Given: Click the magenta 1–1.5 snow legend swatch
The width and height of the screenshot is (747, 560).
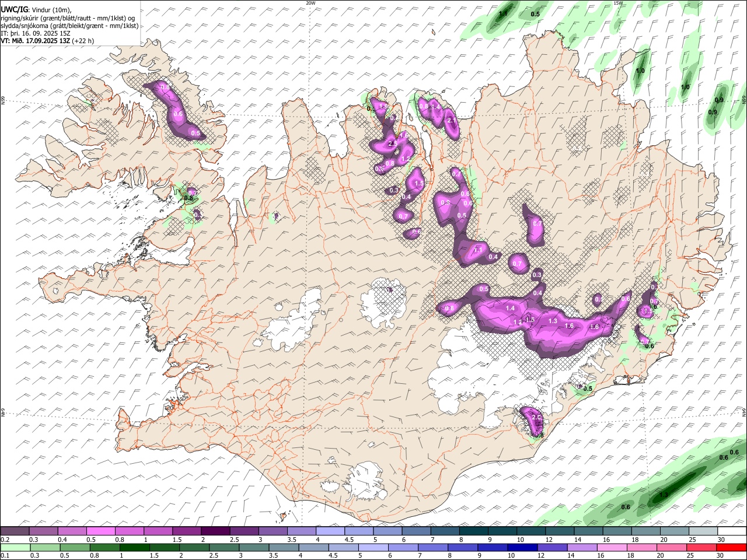Looking at the screenshot, I should [x=158, y=531].
